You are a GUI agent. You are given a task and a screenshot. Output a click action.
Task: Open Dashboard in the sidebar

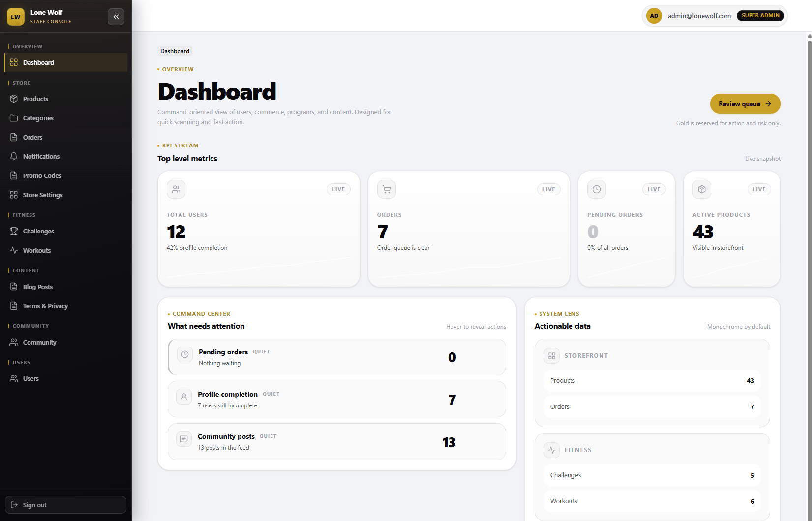(x=65, y=62)
